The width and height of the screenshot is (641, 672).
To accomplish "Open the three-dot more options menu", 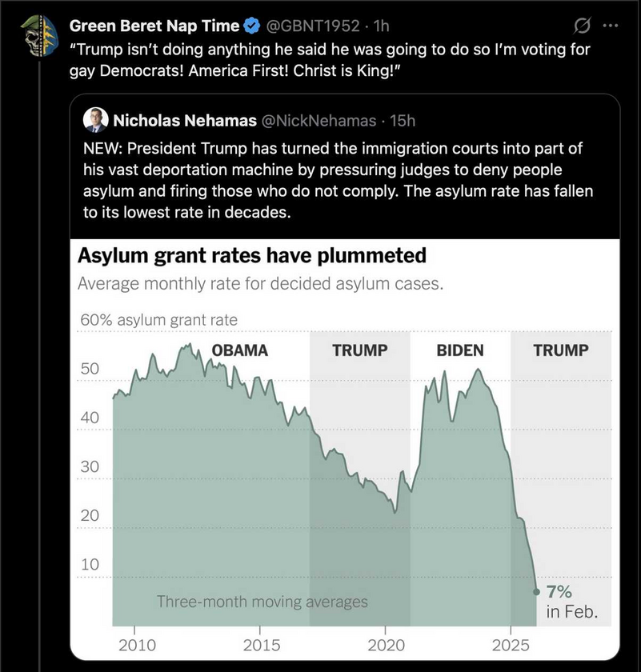I will click(610, 26).
